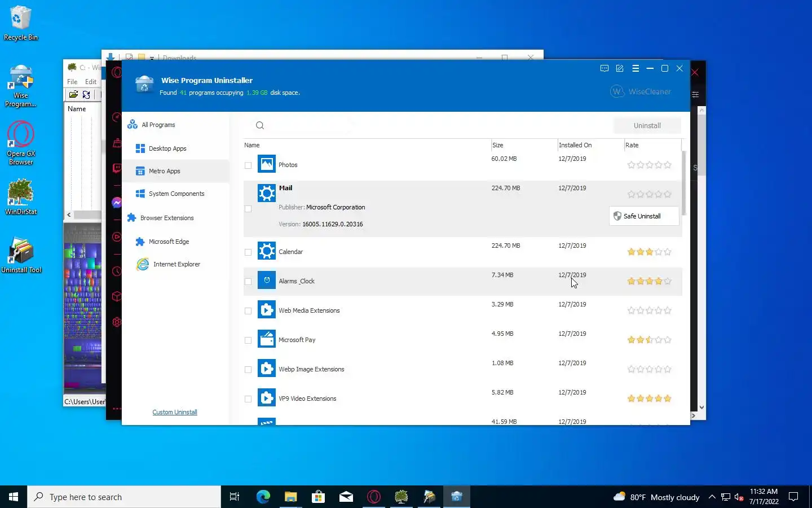Open the feedback chat icon in Wise Uninstaller
This screenshot has width=812, height=508.
[604, 68]
